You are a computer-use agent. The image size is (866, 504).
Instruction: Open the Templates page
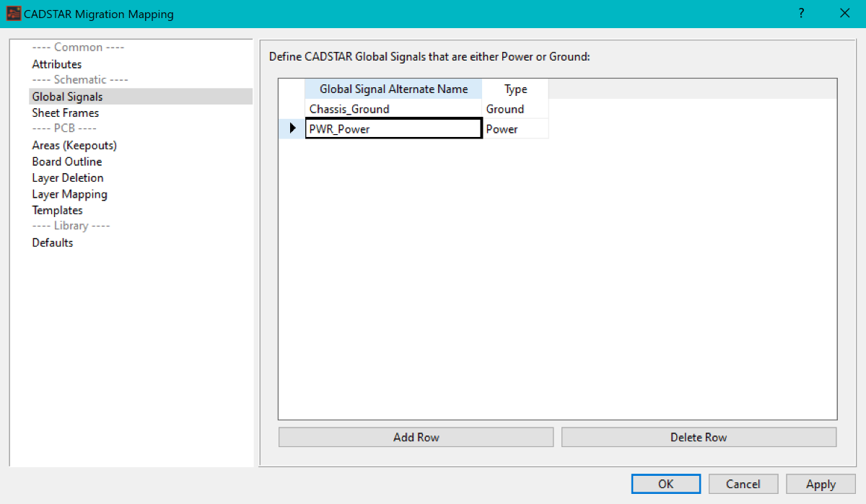pos(58,210)
